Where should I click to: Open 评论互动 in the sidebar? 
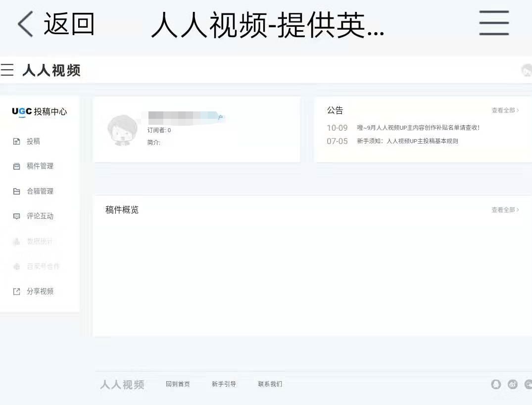(40, 216)
